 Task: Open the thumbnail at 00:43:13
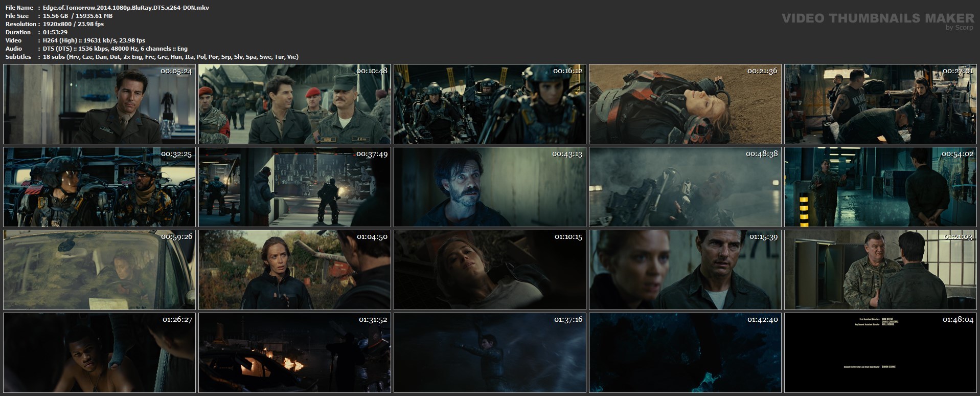tap(490, 187)
